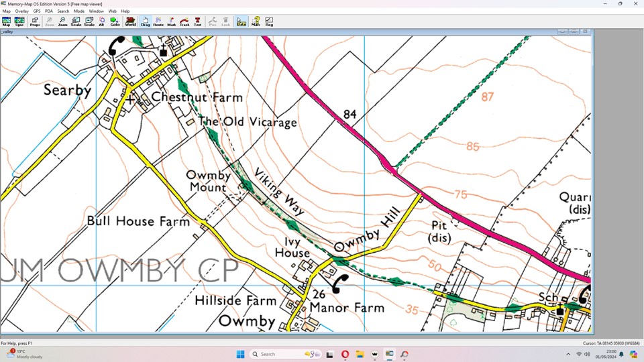Viewport: 644px width, 362px height.
Task: Open File Explorer from taskbar
Action: point(360,354)
